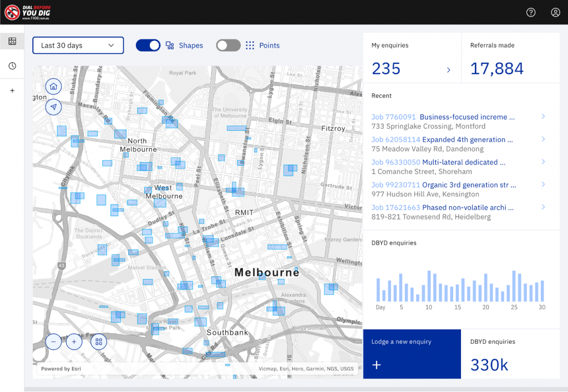Disable the Shapes toggle
This screenshot has height=392, width=568.
(148, 45)
